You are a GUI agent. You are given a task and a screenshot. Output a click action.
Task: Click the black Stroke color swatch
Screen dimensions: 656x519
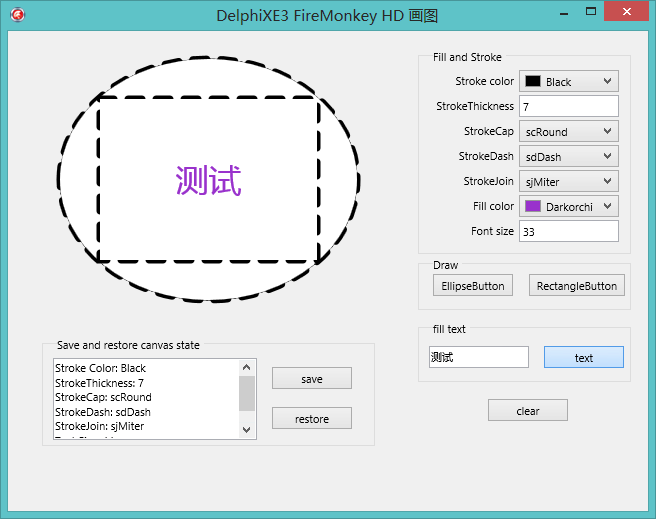point(533,81)
